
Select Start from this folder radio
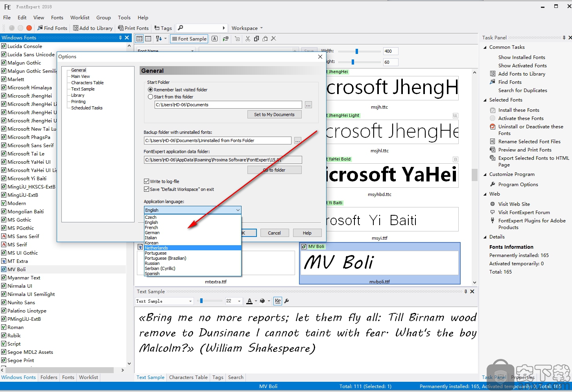click(x=150, y=97)
